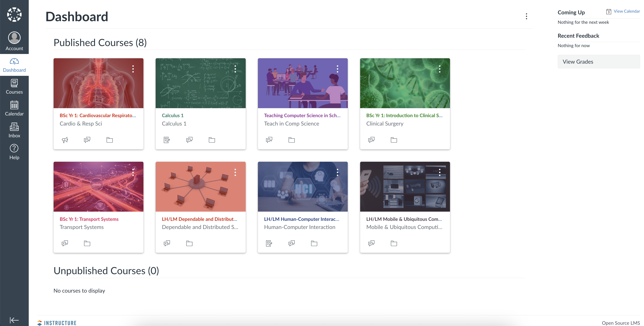This screenshot has width=644, height=326.
Task: Open Clinical Surgery card options menu
Action: point(439,69)
